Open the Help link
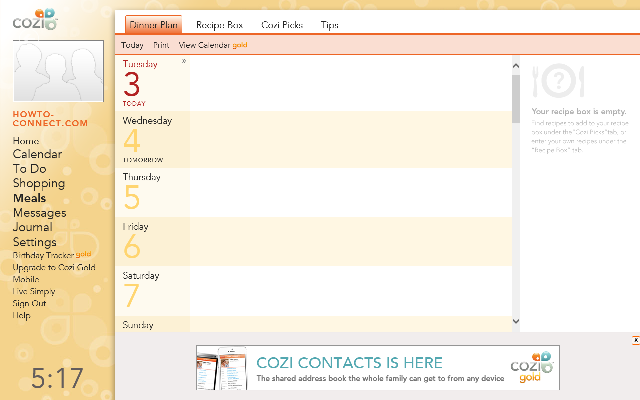The width and height of the screenshot is (640, 400). point(21,316)
